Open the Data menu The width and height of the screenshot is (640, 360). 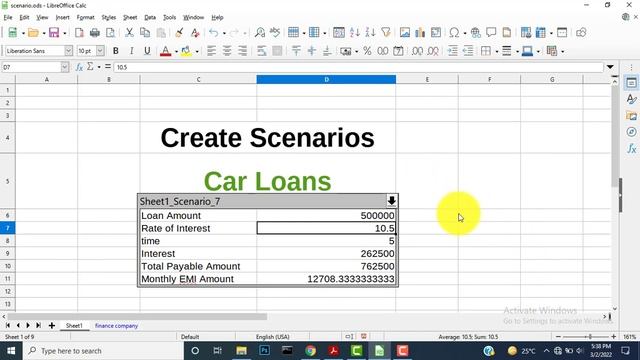click(150, 18)
